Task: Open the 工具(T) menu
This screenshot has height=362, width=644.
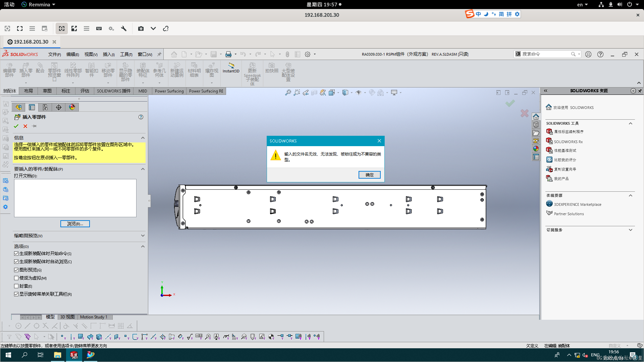Action: [126, 54]
